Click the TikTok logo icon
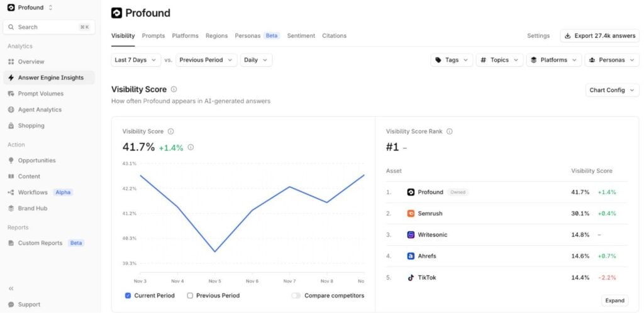The width and height of the screenshot is (644, 313). pos(411,277)
